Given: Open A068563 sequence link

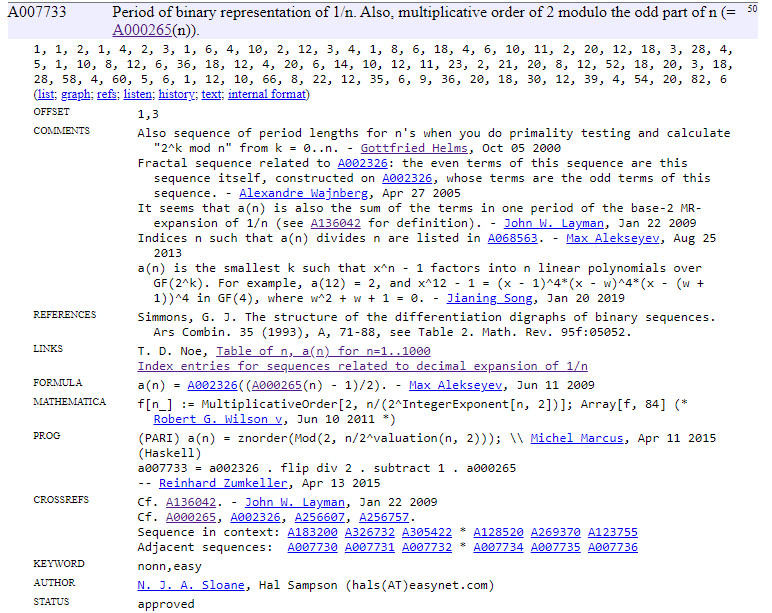Looking at the screenshot, I should tap(513, 238).
